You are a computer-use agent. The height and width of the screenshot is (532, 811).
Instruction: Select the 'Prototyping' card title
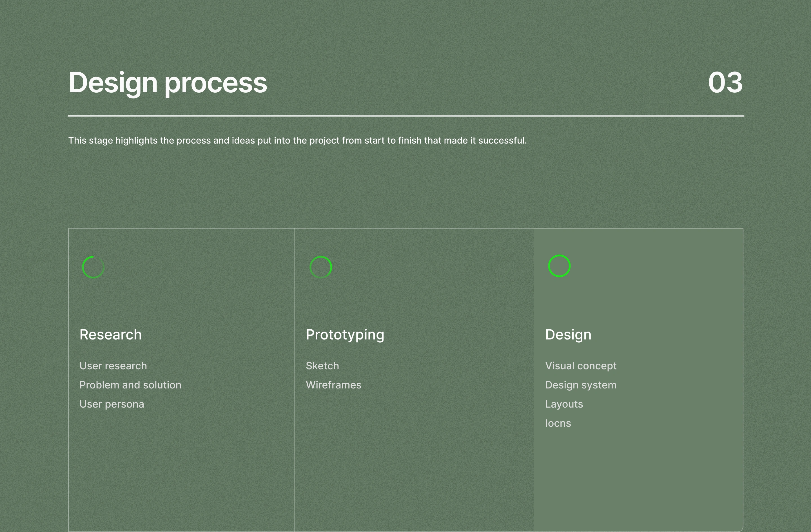pos(345,336)
